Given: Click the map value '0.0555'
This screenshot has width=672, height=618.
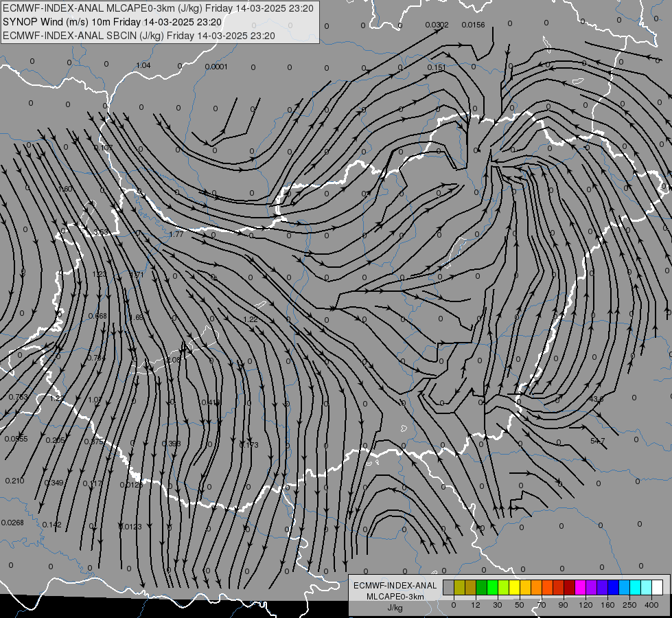Looking at the screenshot, I should (x=16, y=439).
